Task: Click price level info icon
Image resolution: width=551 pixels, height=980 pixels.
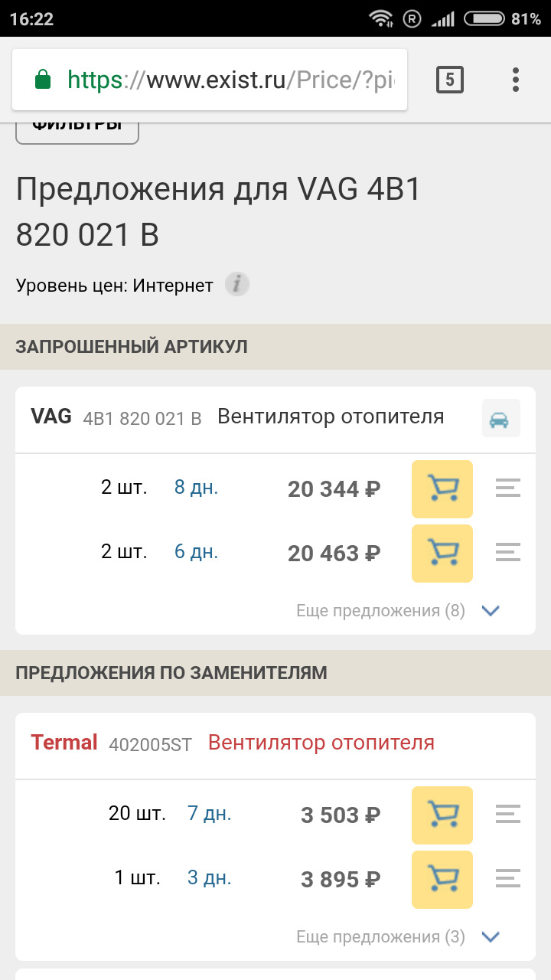Action: [237, 286]
